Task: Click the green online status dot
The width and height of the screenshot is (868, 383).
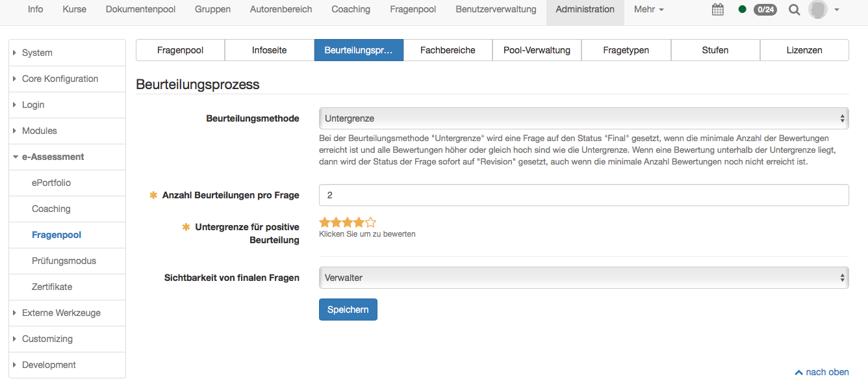Action: (743, 10)
